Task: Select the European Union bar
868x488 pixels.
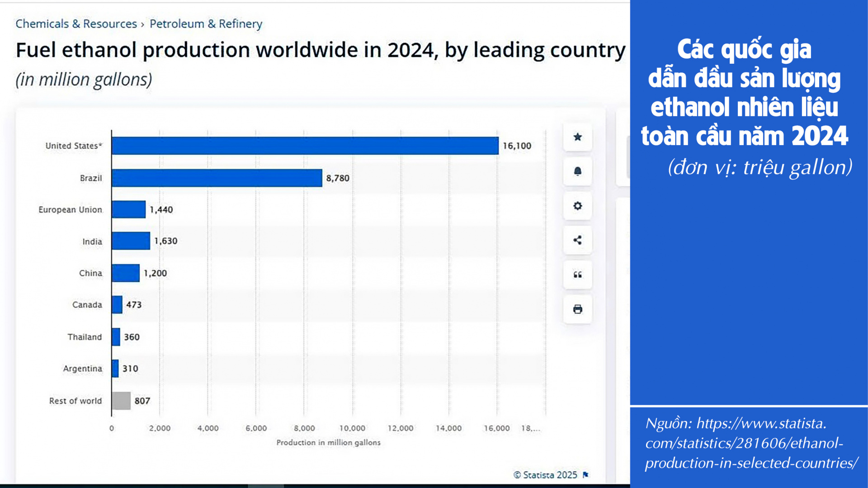Action: pos(129,209)
